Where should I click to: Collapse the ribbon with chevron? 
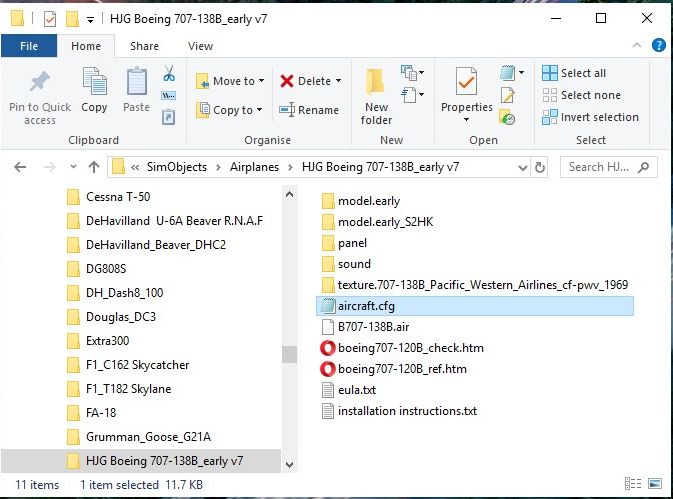tap(637, 45)
